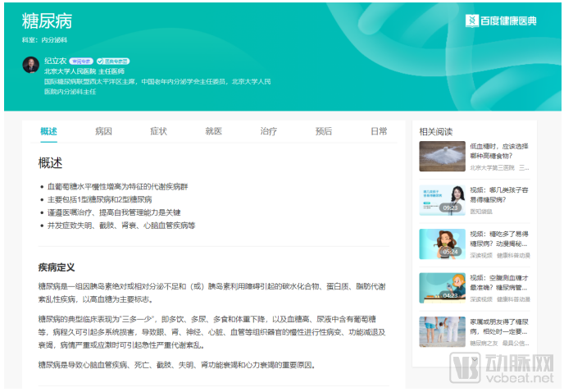This screenshot has height=392, width=564.
Task: Open video link 哪几类孩子容易得糖尿病
Action: 499,194
